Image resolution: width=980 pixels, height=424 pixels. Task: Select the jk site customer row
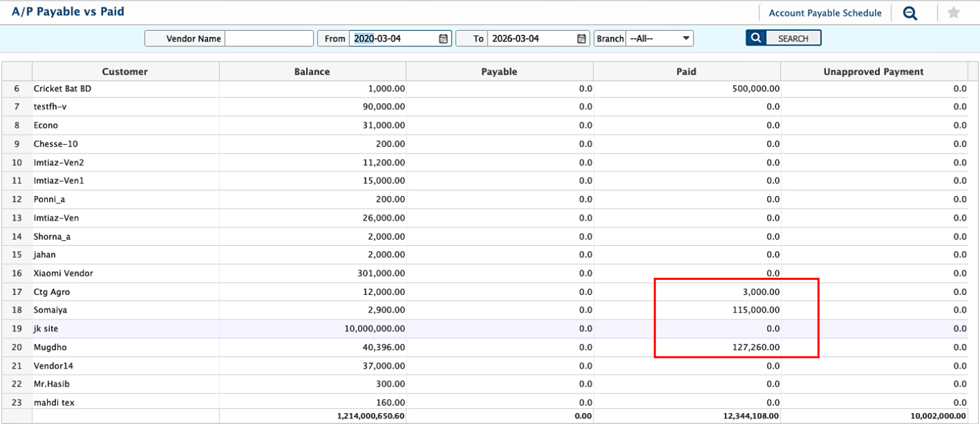(x=46, y=328)
